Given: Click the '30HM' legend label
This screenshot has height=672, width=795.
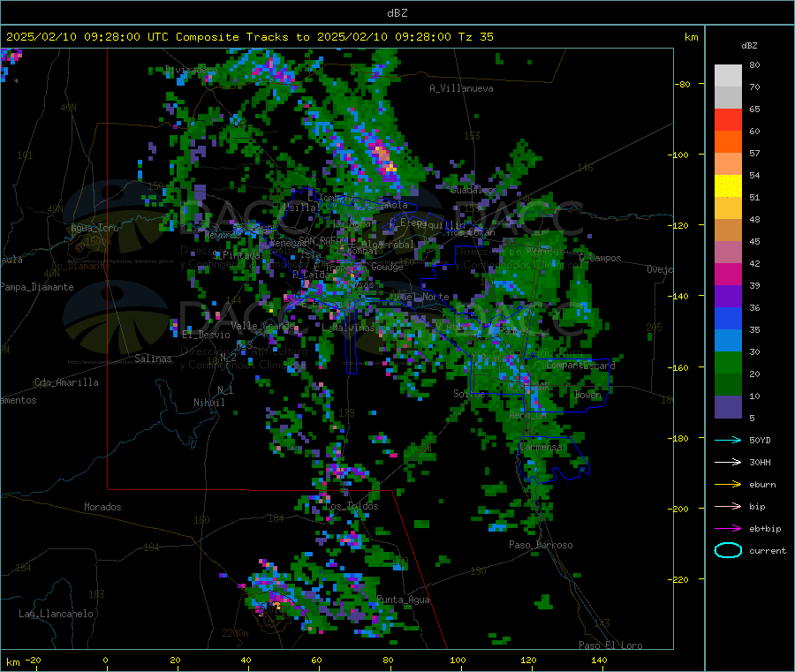Looking at the screenshot, I should [760, 462].
